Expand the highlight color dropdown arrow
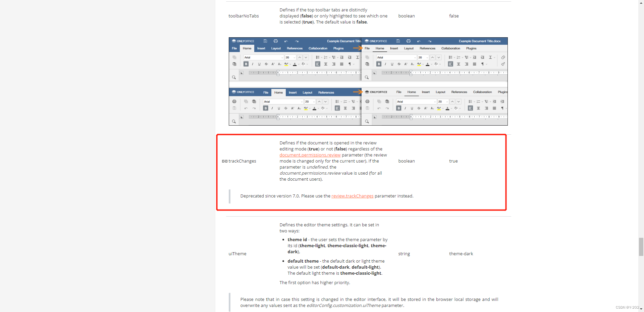 tap(290, 64)
